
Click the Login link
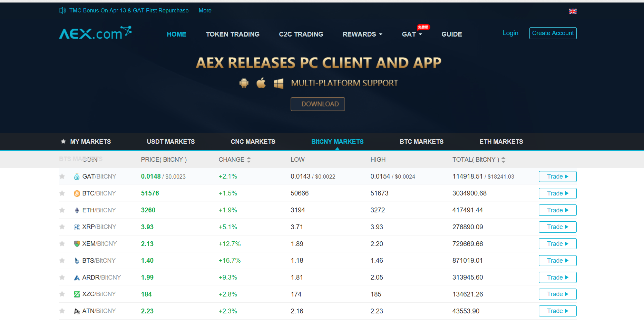[510, 33]
